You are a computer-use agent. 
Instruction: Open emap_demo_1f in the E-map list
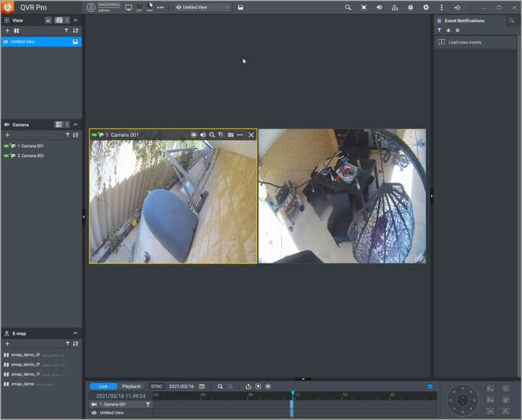pyautogui.click(x=25, y=374)
